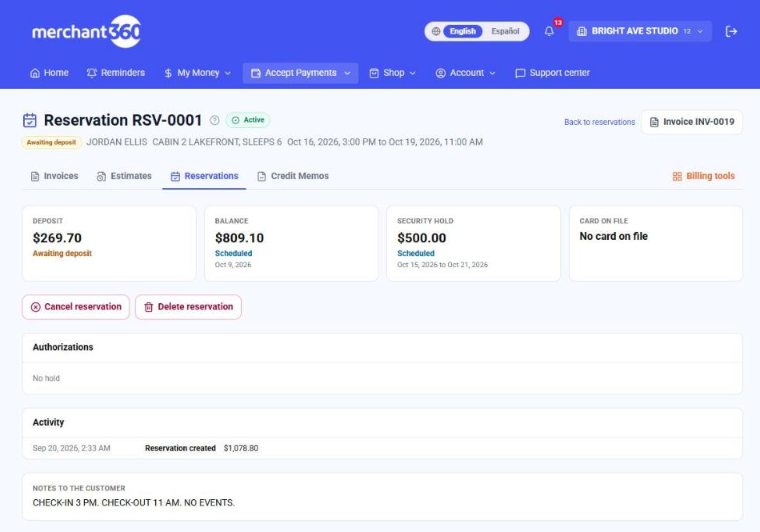Viewport: 760px width, 532px height.
Task: Click the globe language icon
Action: click(x=436, y=31)
